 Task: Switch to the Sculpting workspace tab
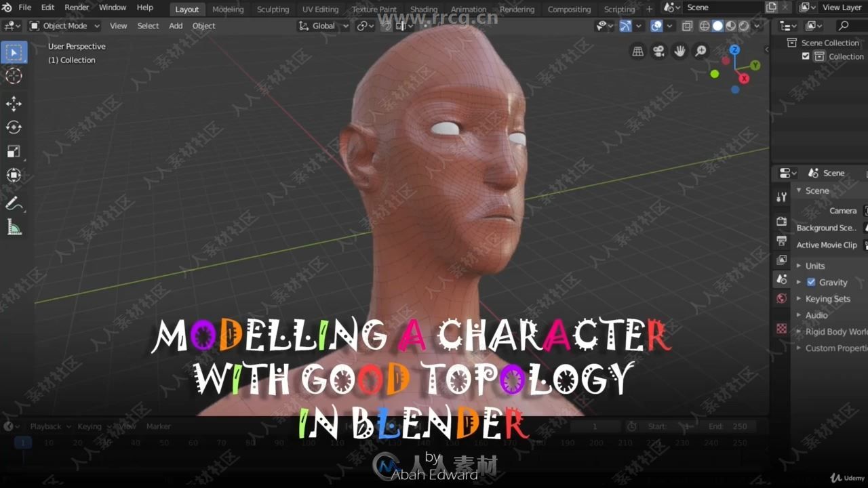click(x=273, y=9)
